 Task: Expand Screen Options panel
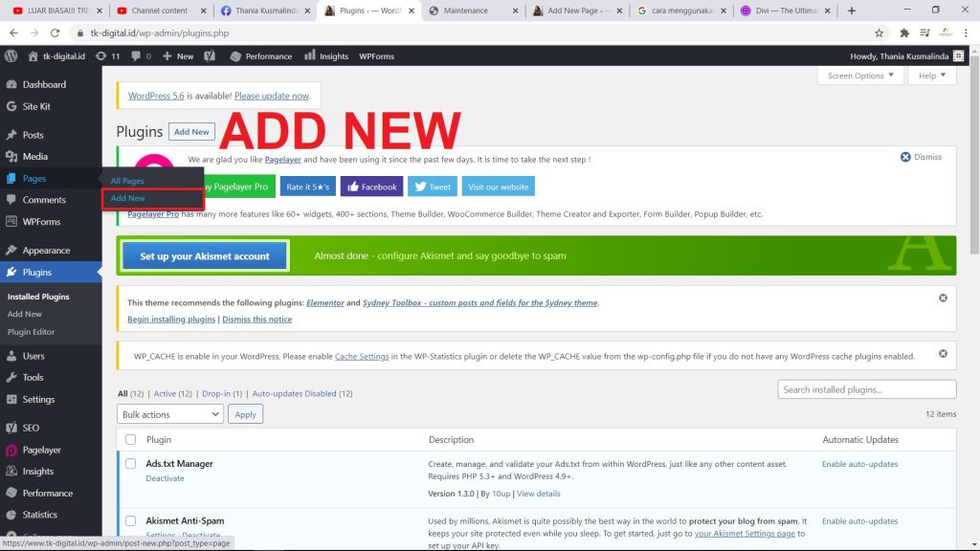tap(860, 76)
